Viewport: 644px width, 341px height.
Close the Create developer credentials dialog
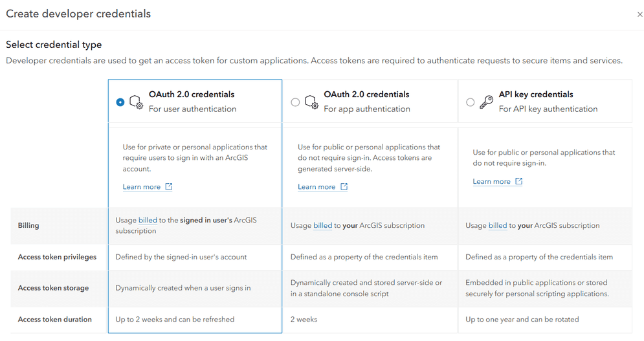click(639, 14)
